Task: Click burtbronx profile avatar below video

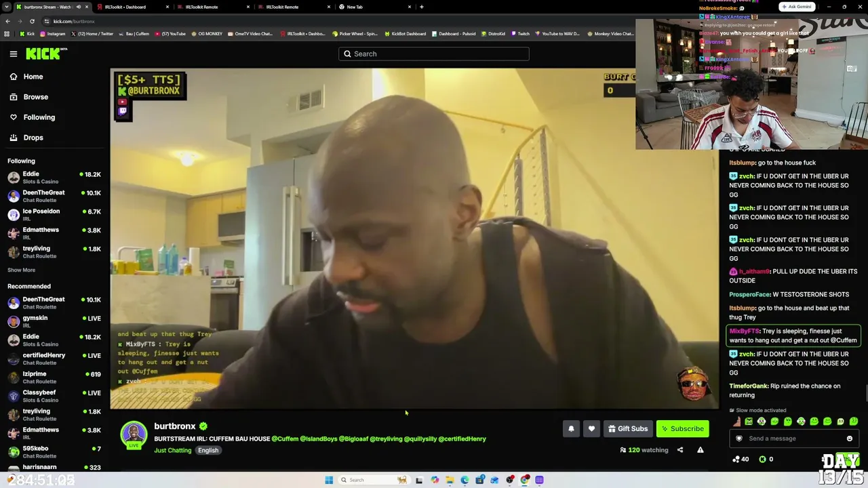Action: pos(134,435)
